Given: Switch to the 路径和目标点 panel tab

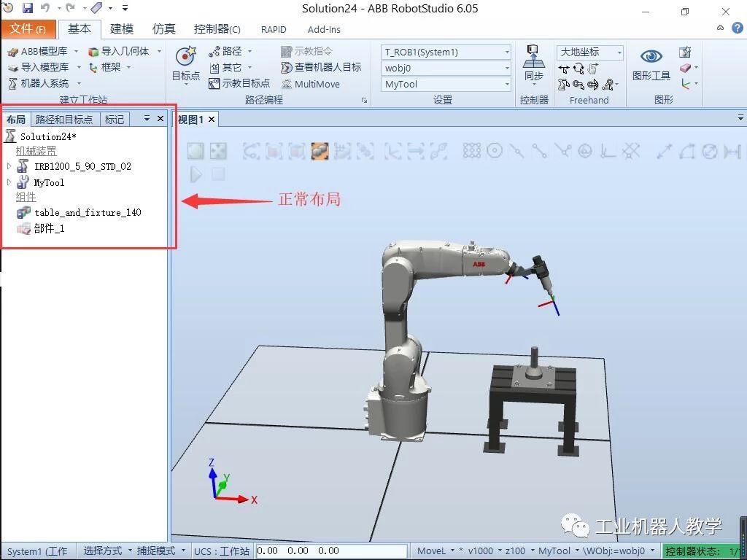Looking at the screenshot, I should [x=64, y=120].
